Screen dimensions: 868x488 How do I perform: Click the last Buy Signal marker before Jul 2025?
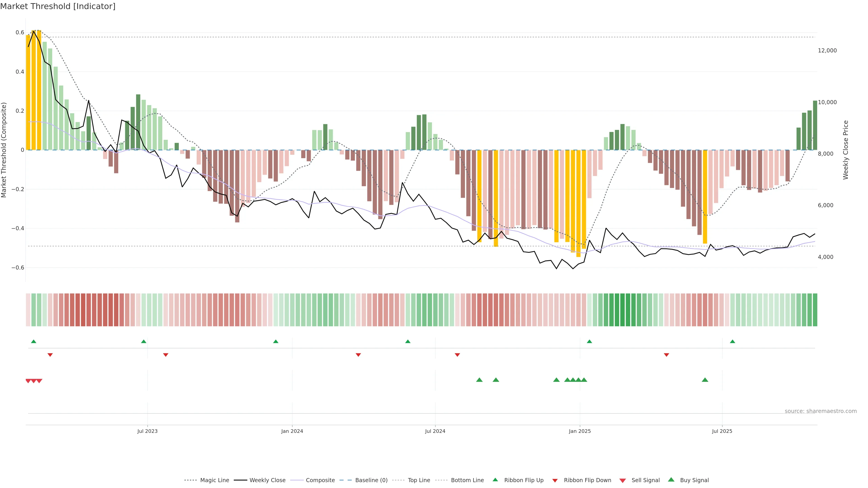point(705,380)
